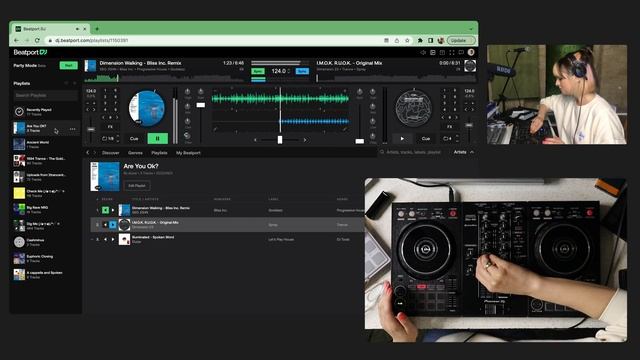Screen dimensions: 640x360
Task: Click the left deck Gain knob
Action: 200,92
